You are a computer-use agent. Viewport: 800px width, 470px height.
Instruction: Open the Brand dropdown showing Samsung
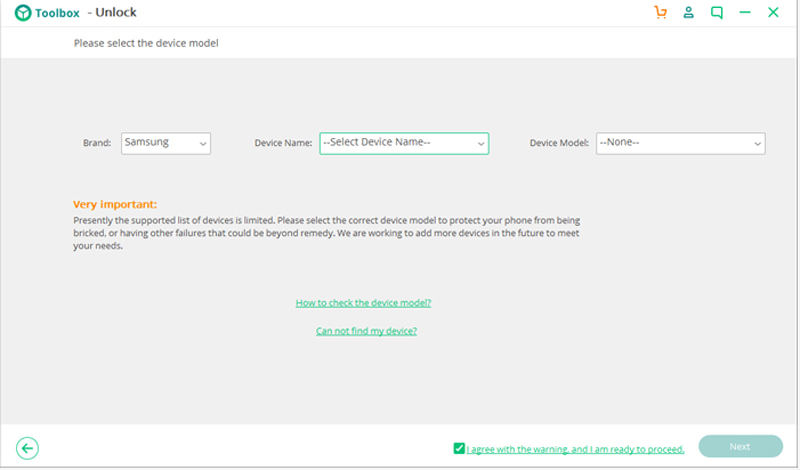point(166,143)
